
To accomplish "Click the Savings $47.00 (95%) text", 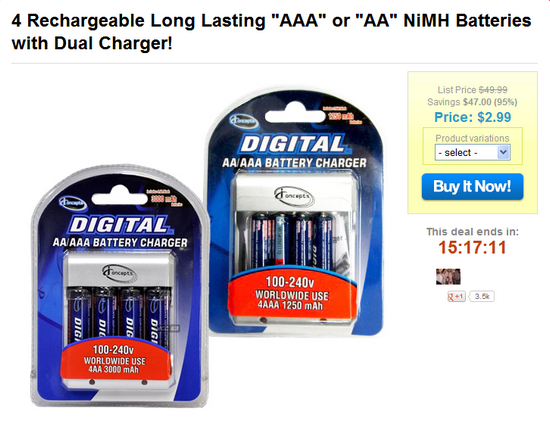I will (x=472, y=102).
